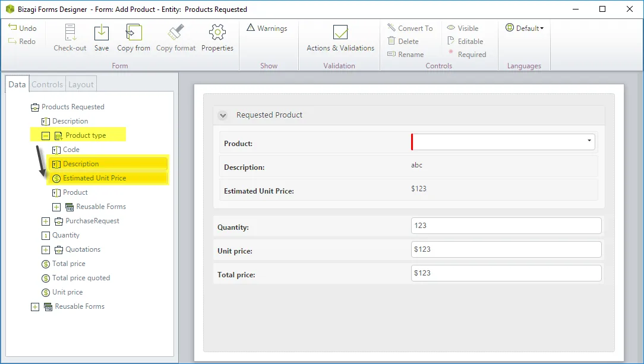
Task: Select the Quantity attribute in tree
Action: click(x=61, y=235)
